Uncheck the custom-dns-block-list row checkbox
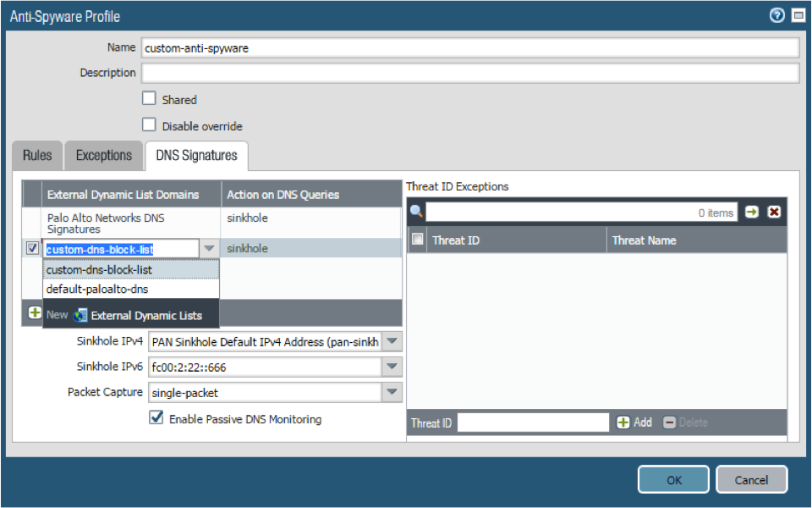Image resolution: width=812 pixels, height=508 pixels. tap(32, 248)
